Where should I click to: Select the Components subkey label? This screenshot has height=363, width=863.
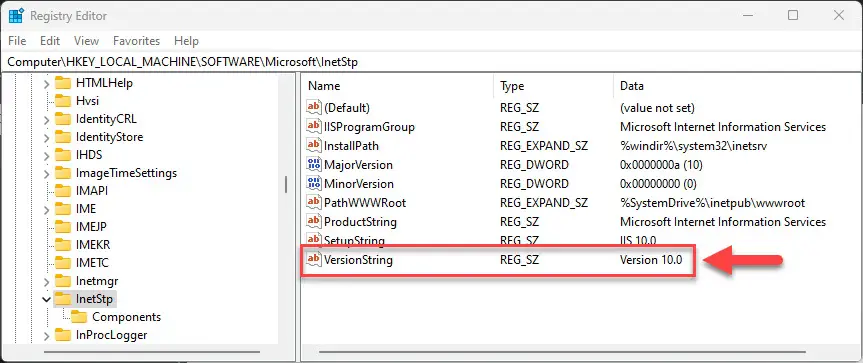point(127,317)
